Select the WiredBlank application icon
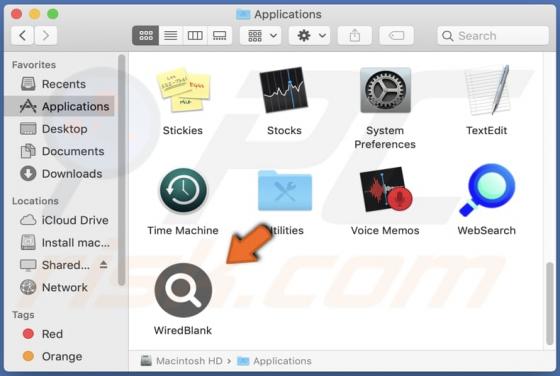Image resolution: width=560 pixels, height=376 pixels. coord(183,290)
